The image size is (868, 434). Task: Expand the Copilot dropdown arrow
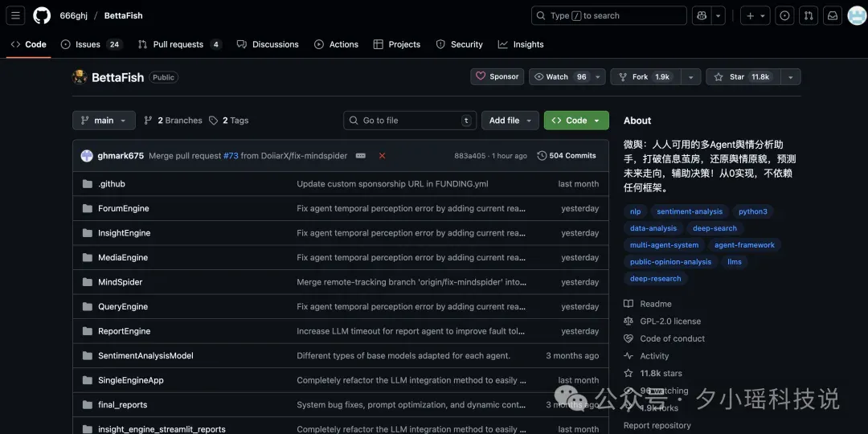[718, 15]
